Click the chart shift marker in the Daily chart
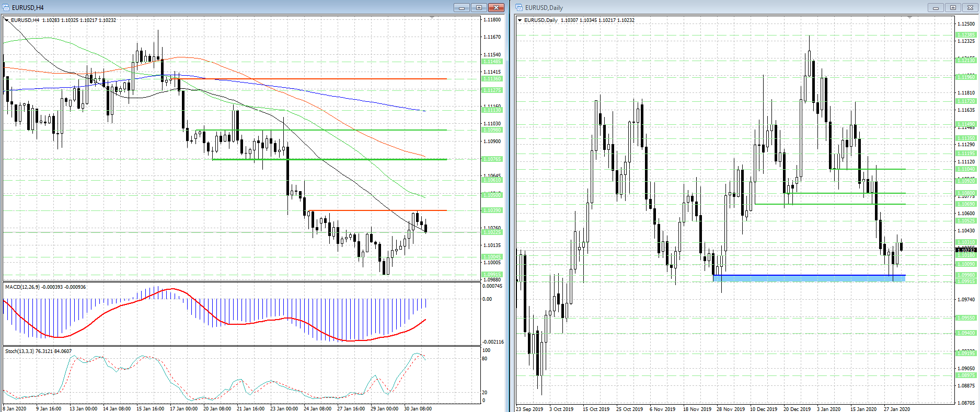This screenshot has width=980, height=412. [909, 18]
